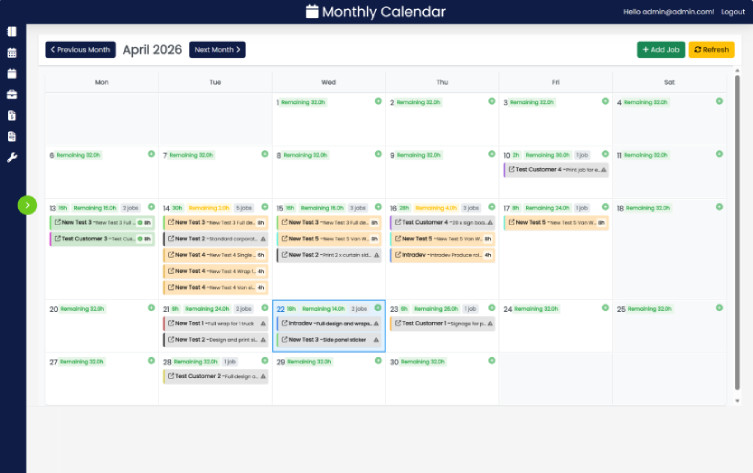
Task: Open Test Customer 4 job on April 10
Action: point(555,170)
